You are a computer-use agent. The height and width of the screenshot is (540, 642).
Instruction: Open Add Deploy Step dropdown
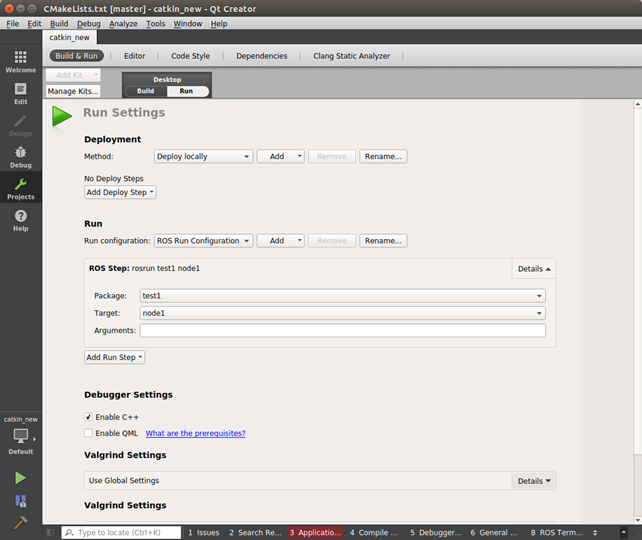(x=120, y=192)
